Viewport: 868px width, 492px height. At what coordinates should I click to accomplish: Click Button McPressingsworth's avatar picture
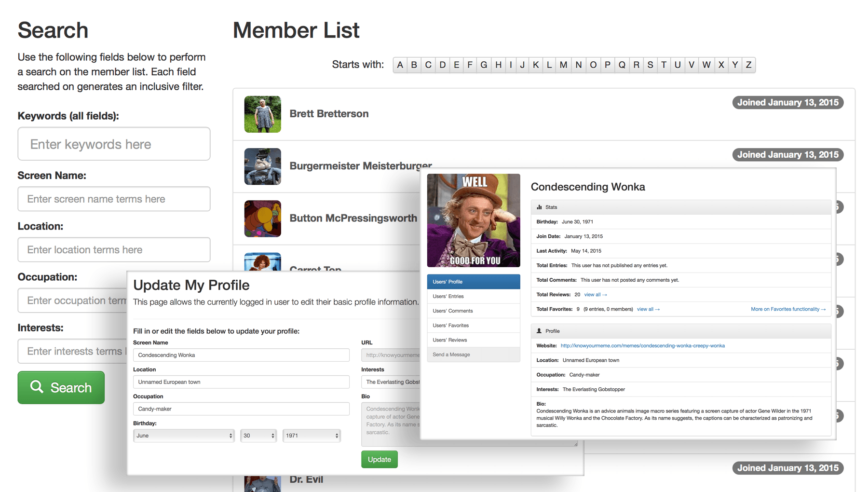click(262, 219)
